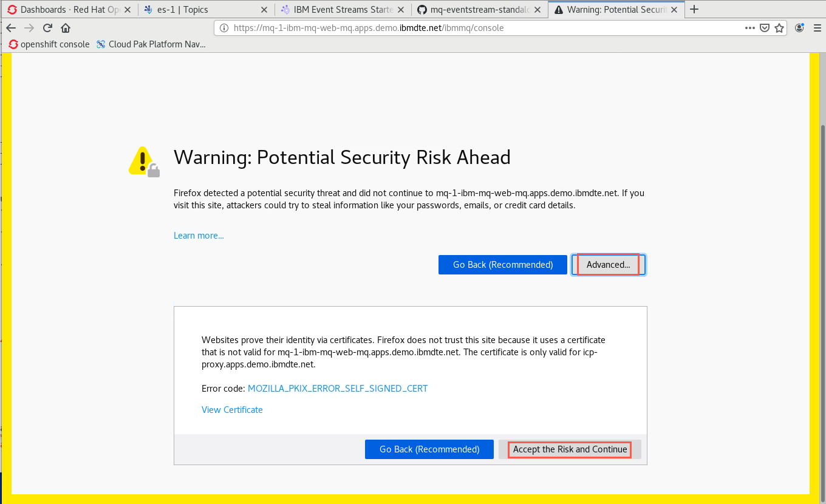The width and height of the screenshot is (826, 504).
Task: Switch to the Dashboards Red Hat tab
Action: [69, 10]
